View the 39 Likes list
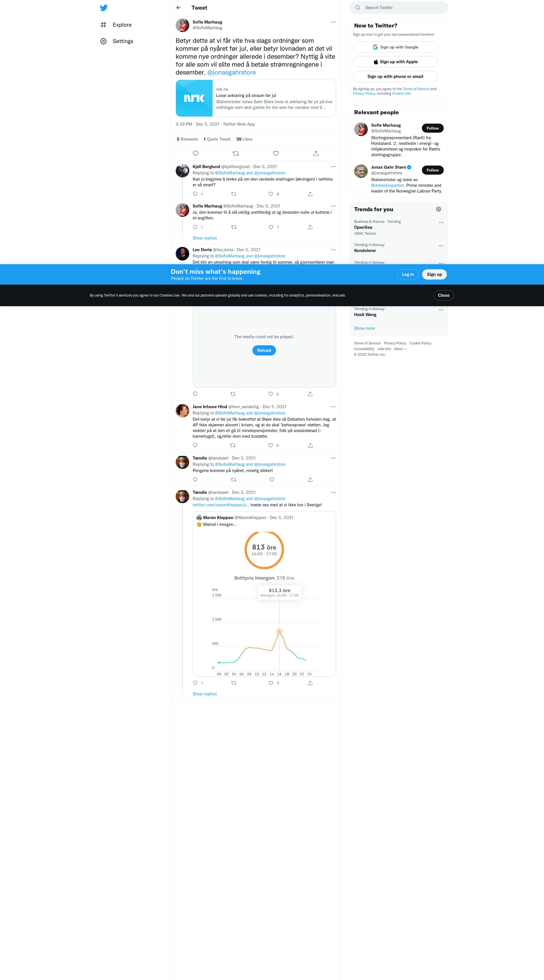 pos(245,139)
